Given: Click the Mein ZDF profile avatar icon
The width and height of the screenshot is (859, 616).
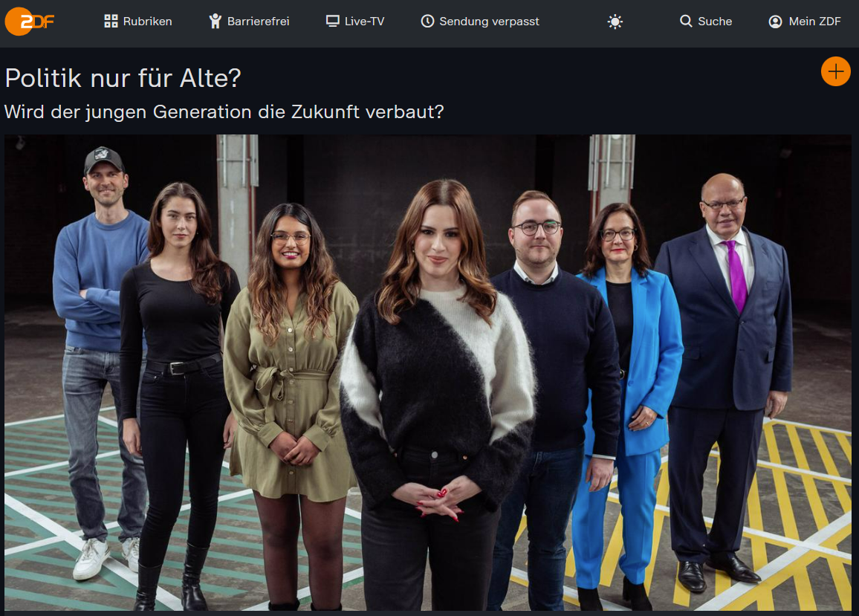Looking at the screenshot, I should point(775,22).
